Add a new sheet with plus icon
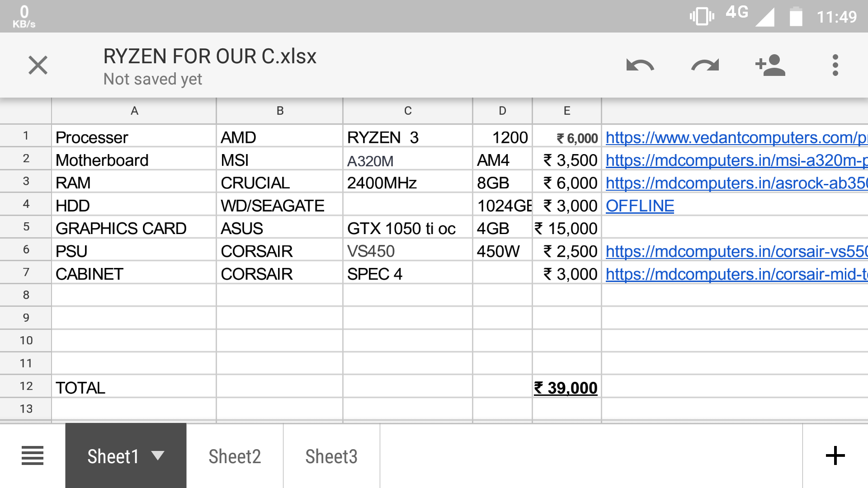Viewport: 868px width, 488px height. coord(835,455)
